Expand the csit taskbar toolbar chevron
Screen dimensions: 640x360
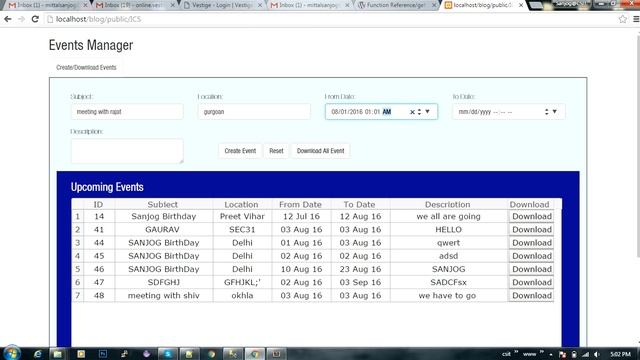[x=516, y=352]
